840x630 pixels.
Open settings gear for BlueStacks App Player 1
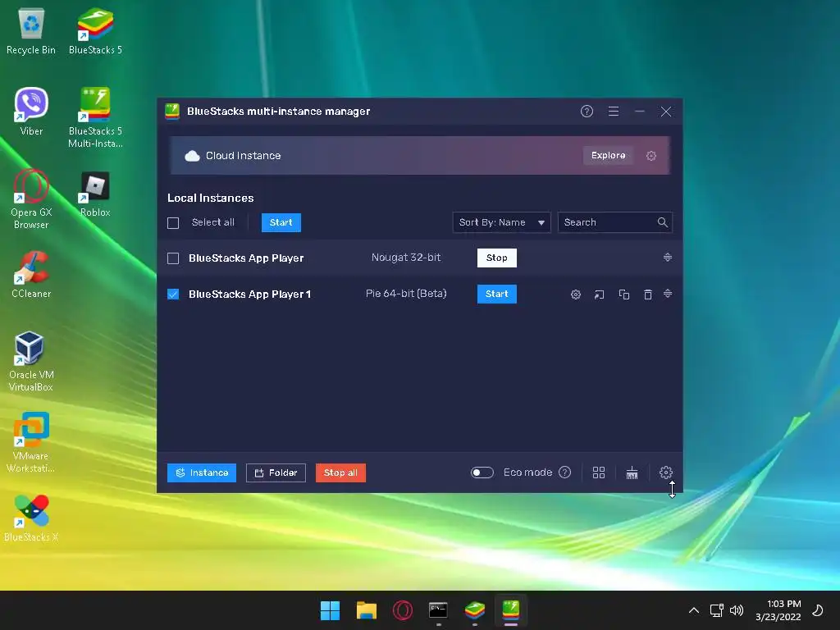pyautogui.click(x=575, y=294)
